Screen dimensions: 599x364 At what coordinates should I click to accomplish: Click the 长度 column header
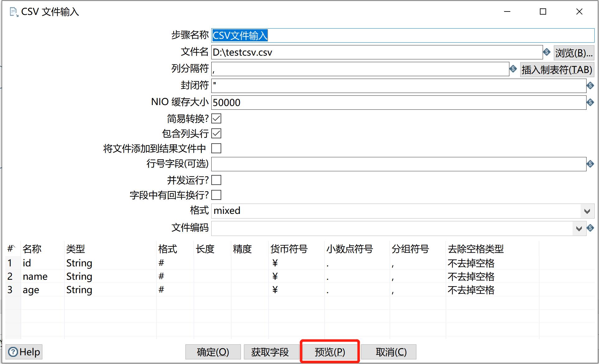tap(212, 249)
